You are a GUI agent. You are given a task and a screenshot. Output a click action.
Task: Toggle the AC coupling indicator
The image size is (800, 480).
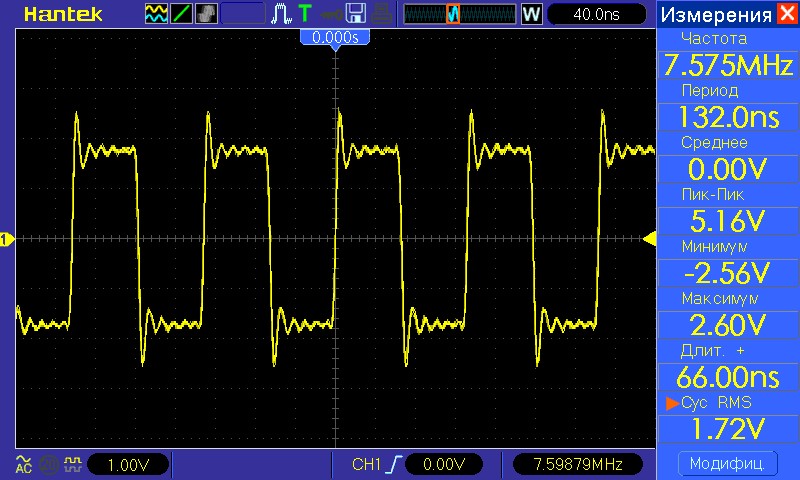tap(23, 464)
